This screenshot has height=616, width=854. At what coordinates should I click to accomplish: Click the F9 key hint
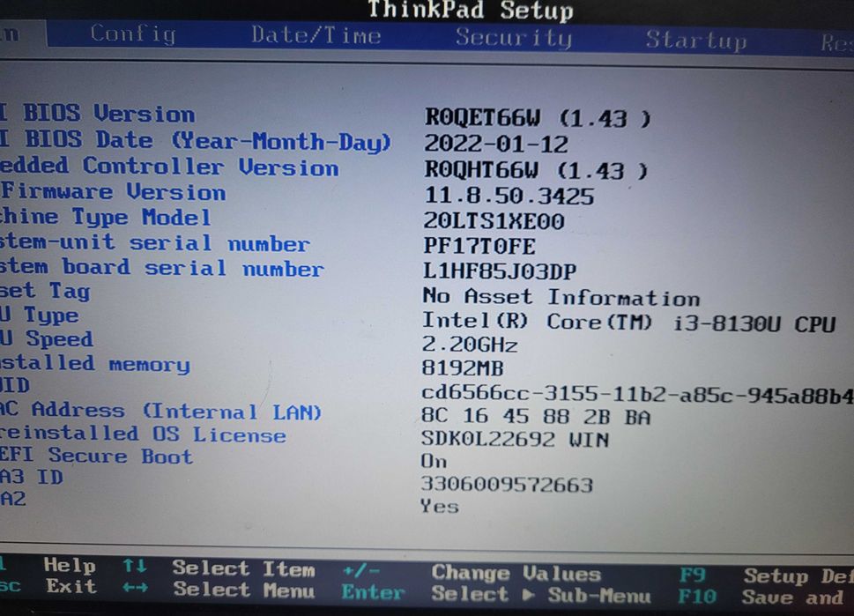[692, 575]
